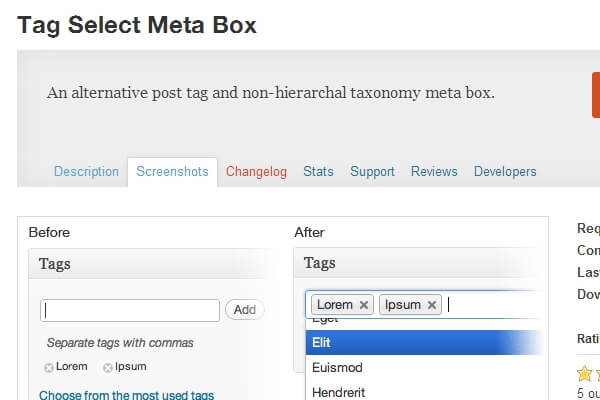This screenshot has height=400, width=600.
Task: Show the Developers tab
Action: pyautogui.click(x=505, y=172)
